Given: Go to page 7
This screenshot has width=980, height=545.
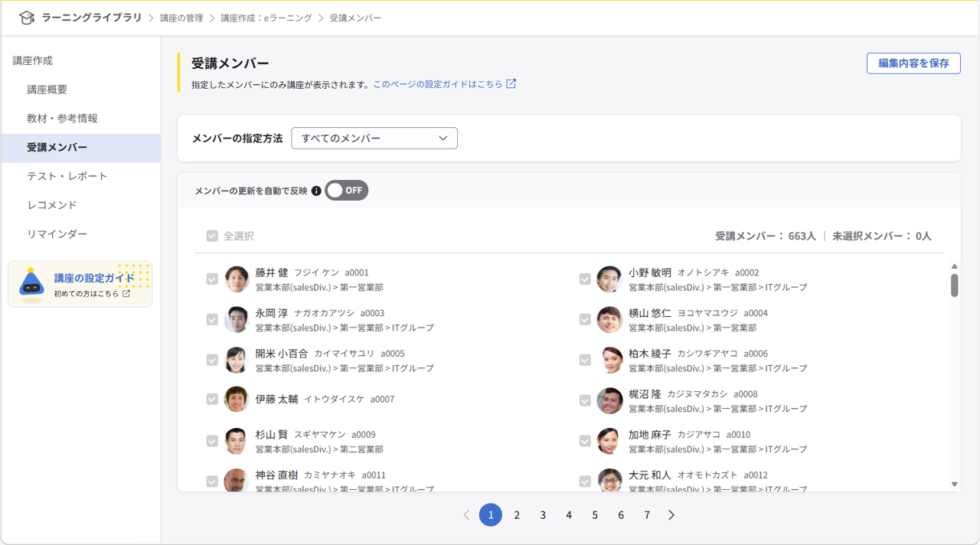Looking at the screenshot, I should [647, 515].
